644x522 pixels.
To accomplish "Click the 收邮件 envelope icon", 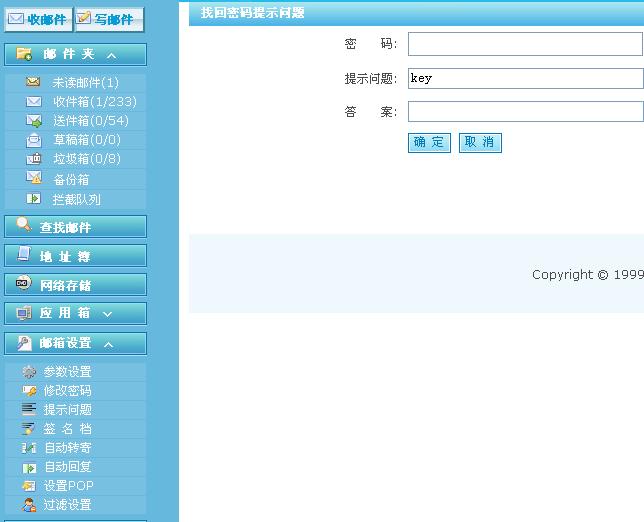I will [x=16, y=18].
